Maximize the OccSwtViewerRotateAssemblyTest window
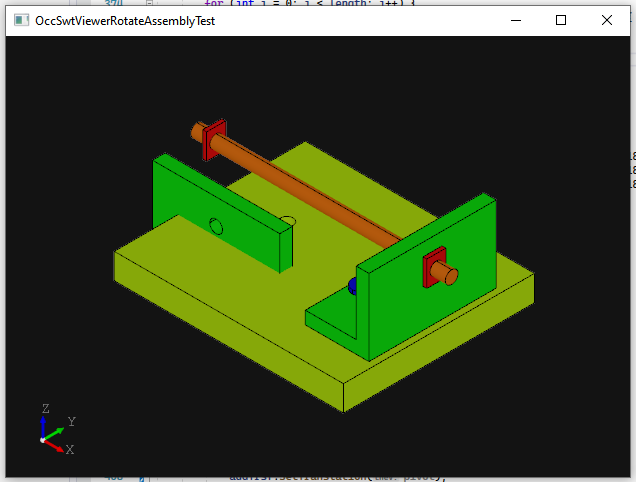 [x=561, y=20]
